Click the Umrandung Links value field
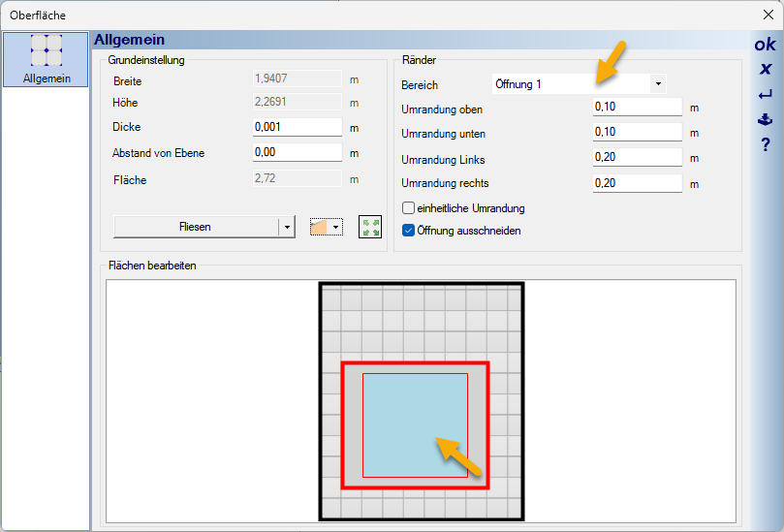784x532 pixels. coord(637,158)
